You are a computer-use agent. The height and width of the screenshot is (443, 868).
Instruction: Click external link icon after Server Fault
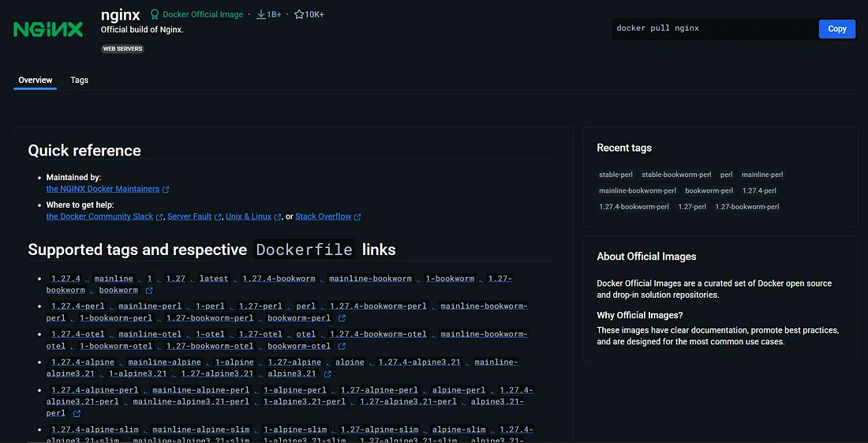click(218, 217)
